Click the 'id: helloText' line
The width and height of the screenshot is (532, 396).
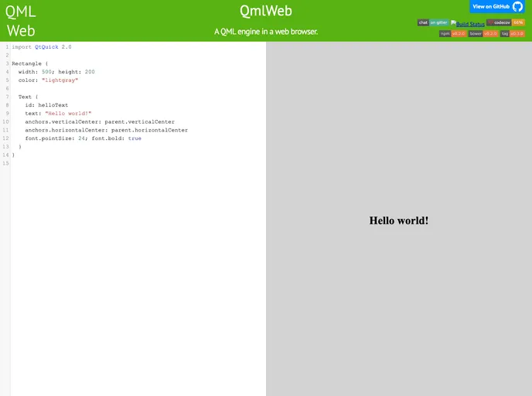(x=46, y=105)
